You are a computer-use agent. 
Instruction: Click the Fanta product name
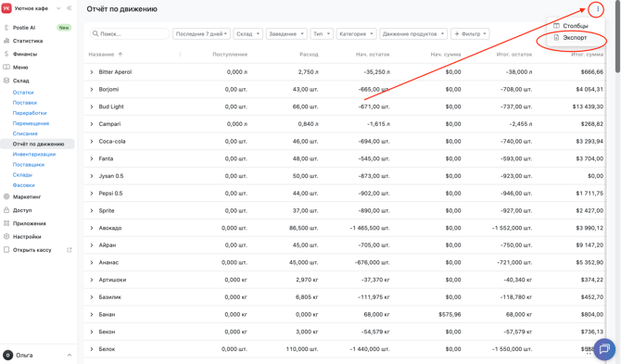tap(106, 158)
